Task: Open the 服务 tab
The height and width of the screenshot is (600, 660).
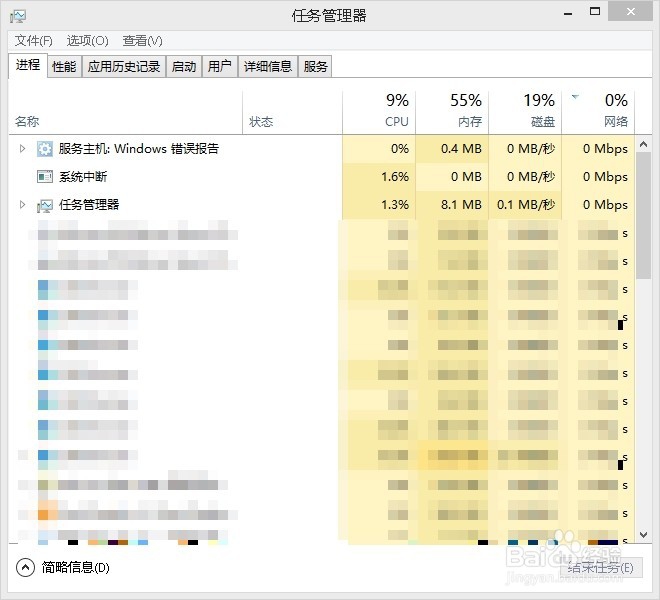Action: (315, 67)
